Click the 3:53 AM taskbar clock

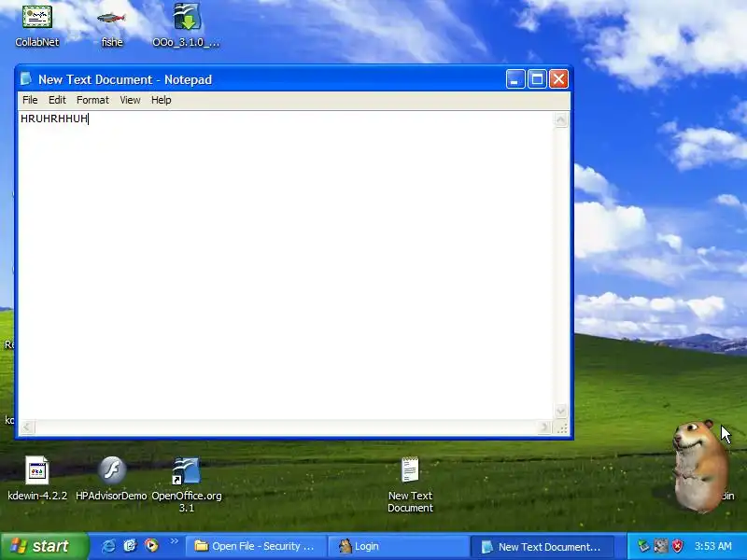(712, 546)
